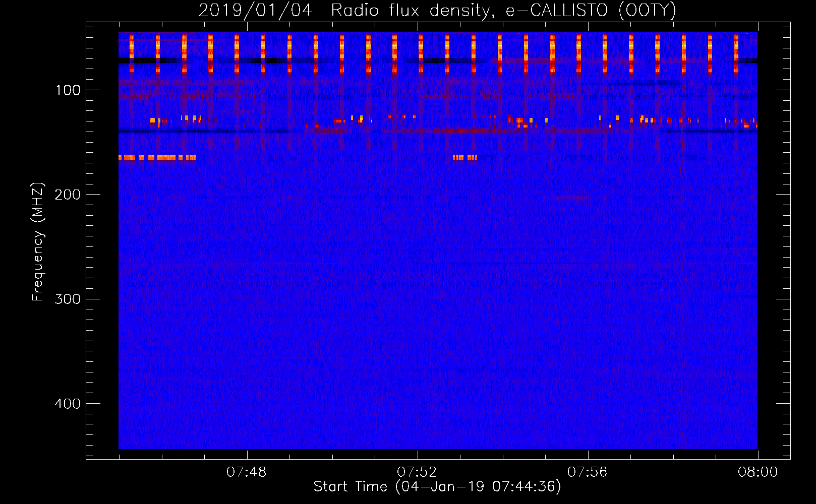Viewport: 816px width, 504px height.
Task: Click the 'Frequency (MHZ)' y-axis label
Action: tap(38, 242)
